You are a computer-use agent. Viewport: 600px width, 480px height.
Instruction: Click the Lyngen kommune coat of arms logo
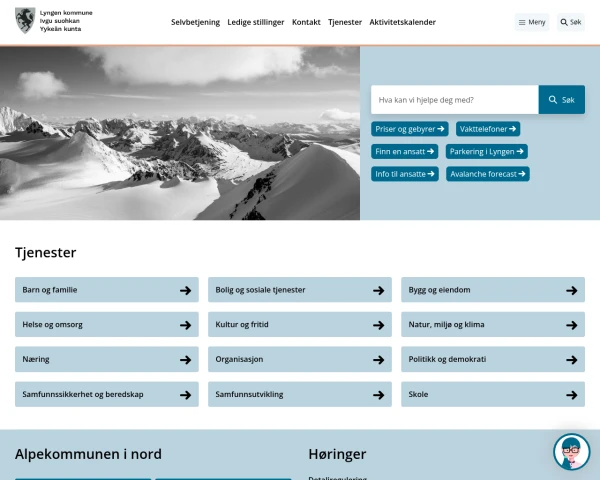point(25,21)
